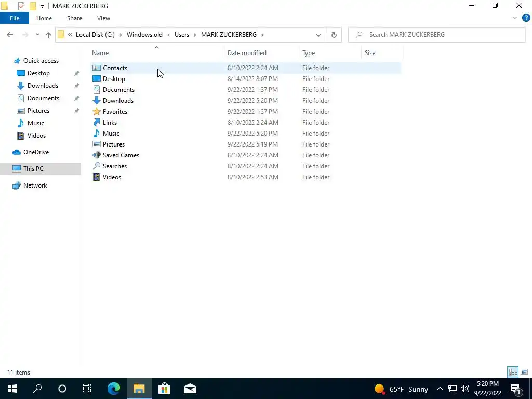Click the Documents folder icon in file list
Screen dimensions: 532x399
(x=96, y=89)
